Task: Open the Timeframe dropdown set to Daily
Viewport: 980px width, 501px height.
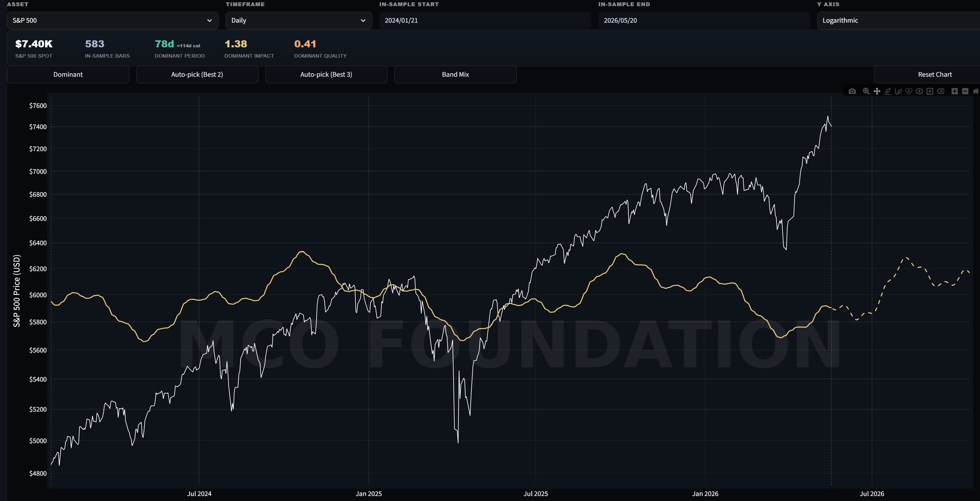Action: point(299,21)
